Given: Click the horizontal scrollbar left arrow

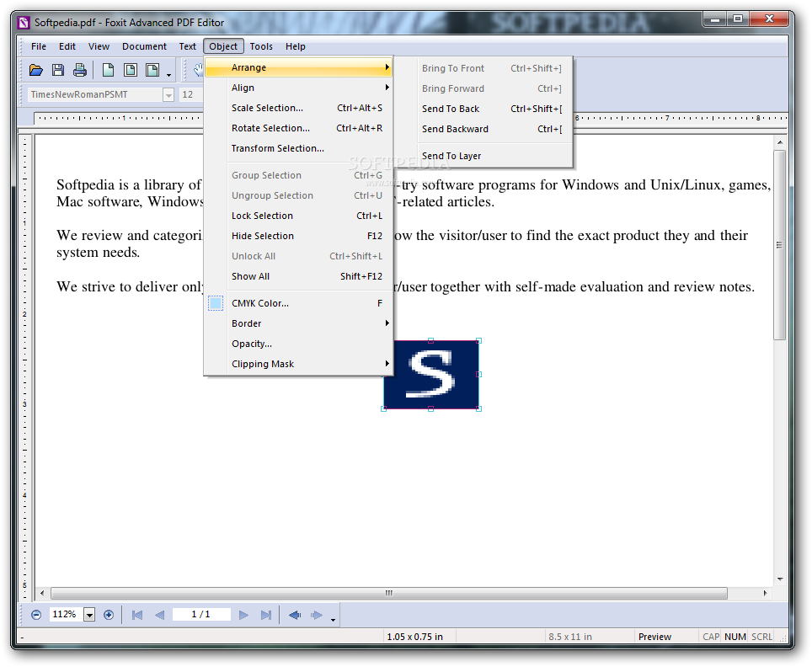Looking at the screenshot, I should tap(42, 593).
